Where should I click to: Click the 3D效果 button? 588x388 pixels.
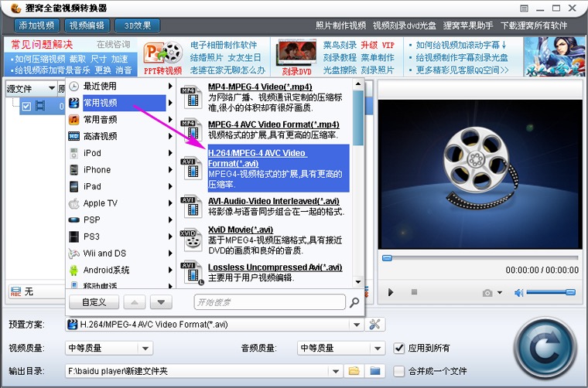point(137,26)
